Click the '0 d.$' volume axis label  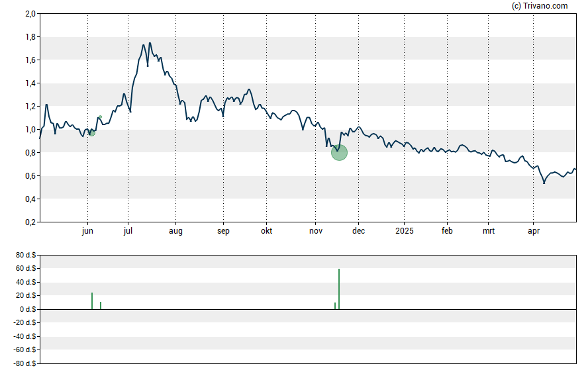(x=28, y=309)
